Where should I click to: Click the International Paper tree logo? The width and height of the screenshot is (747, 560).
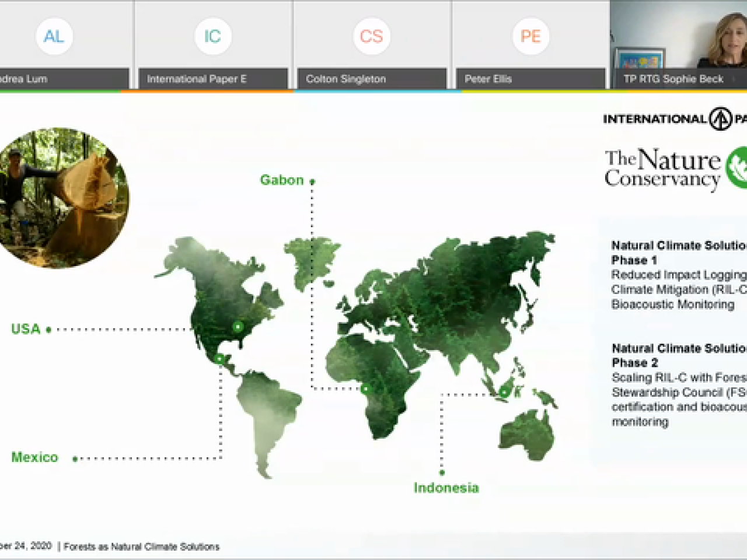coord(721,118)
